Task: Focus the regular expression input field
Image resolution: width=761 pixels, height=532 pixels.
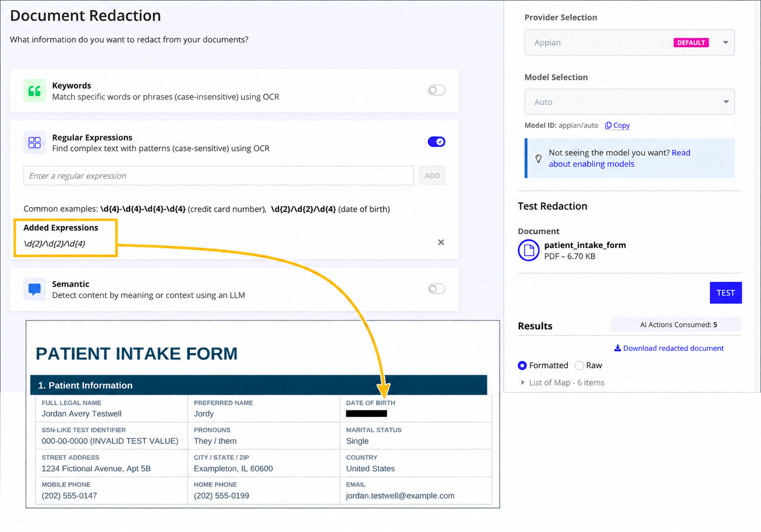Action: (x=219, y=175)
